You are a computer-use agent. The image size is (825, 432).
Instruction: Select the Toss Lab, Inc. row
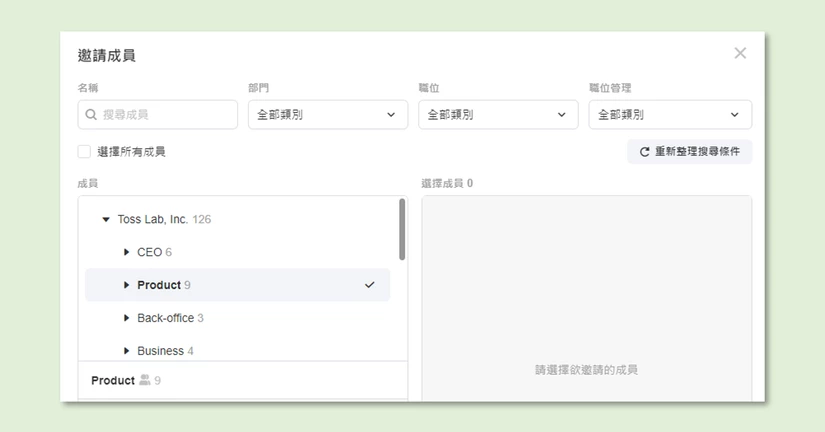pos(237,219)
